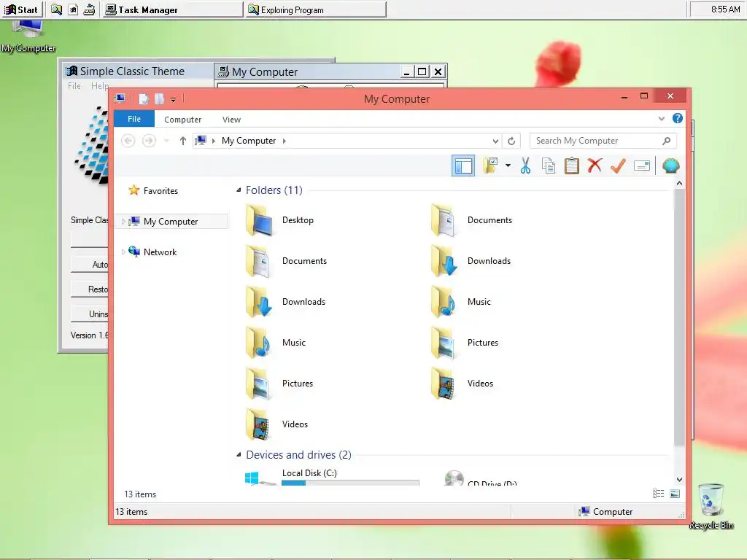Select Network in the navigation pane
747x560 pixels.
160,252
